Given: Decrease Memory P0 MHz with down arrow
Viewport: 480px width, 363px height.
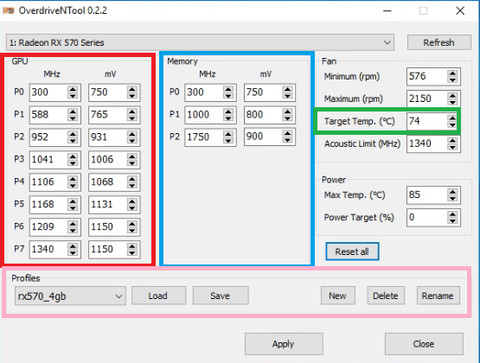Looking at the screenshot, I should 228,96.
